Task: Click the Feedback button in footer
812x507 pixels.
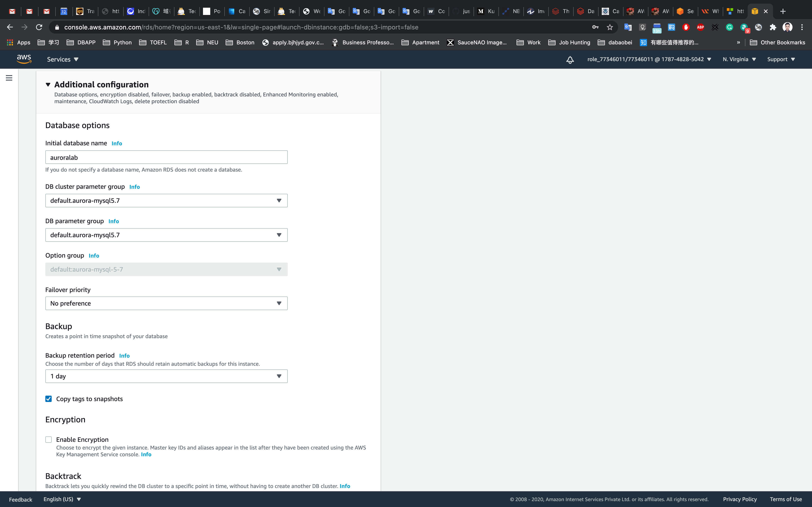Action: [x=20, y=499]
